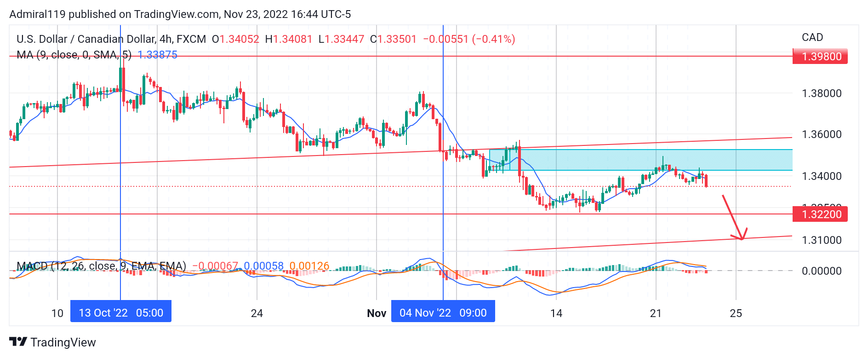Click the open price O1.34052
This screenshot has height=358, width=868.
tap(235, 39)
